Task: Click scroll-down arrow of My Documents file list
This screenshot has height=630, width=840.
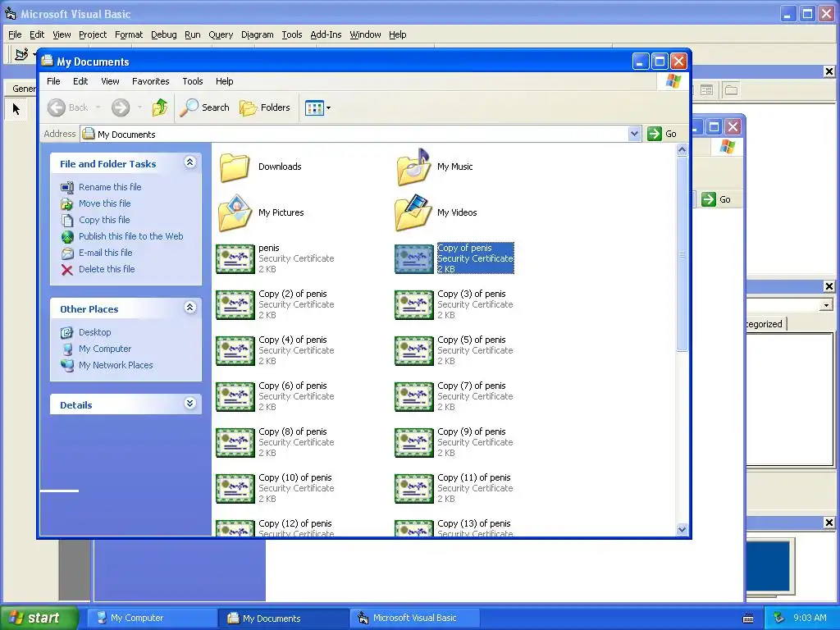Action: point(682,530)
